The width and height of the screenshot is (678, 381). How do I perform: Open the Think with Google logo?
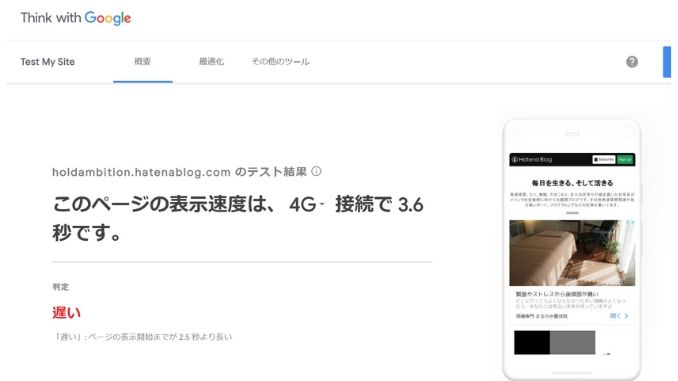[x=76, y=18]
